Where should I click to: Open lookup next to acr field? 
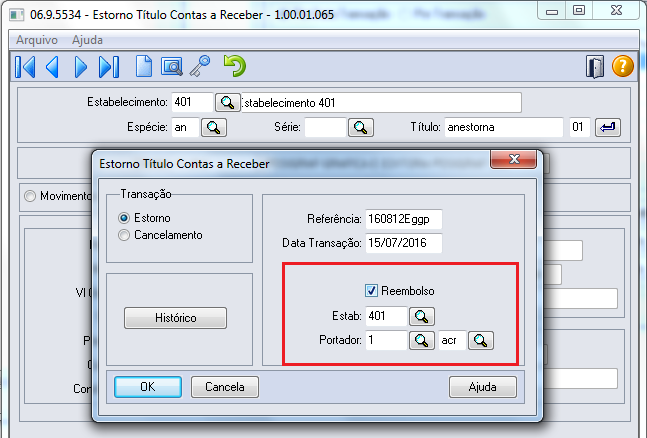[480, 341]
